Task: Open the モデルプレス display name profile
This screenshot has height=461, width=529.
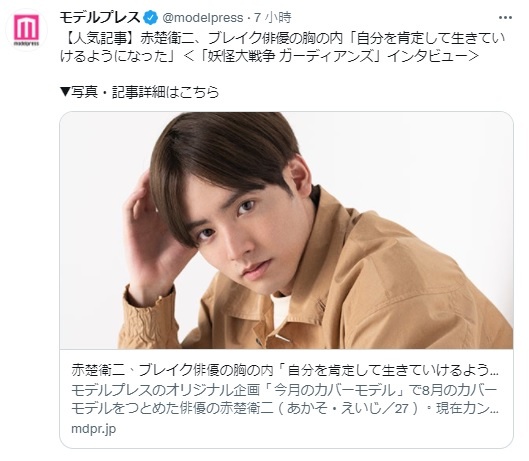Action: click(x=100, y=18)
